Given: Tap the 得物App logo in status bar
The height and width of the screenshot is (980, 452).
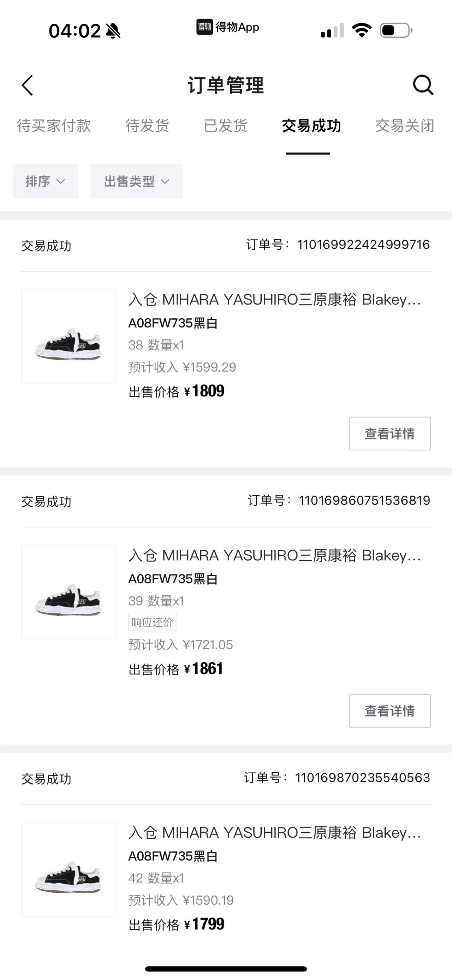Looking at the screenshot, I should point(227,27).
